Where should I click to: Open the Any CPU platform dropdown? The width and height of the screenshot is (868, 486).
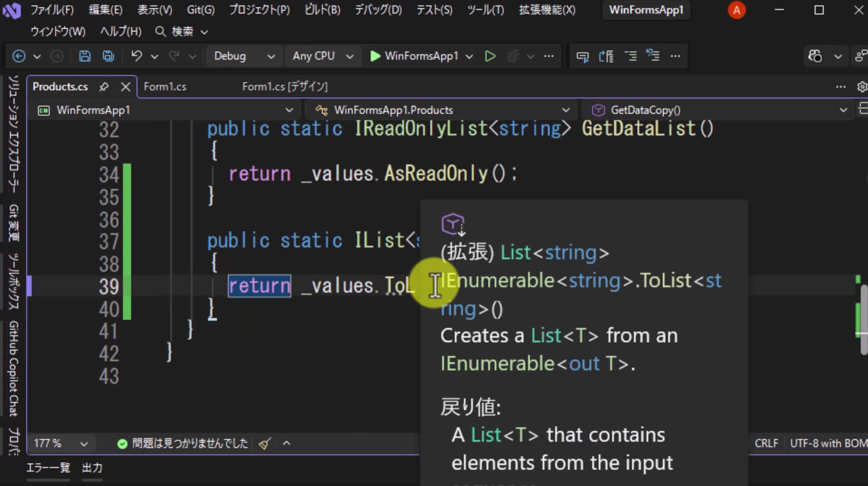click(322, 56)
